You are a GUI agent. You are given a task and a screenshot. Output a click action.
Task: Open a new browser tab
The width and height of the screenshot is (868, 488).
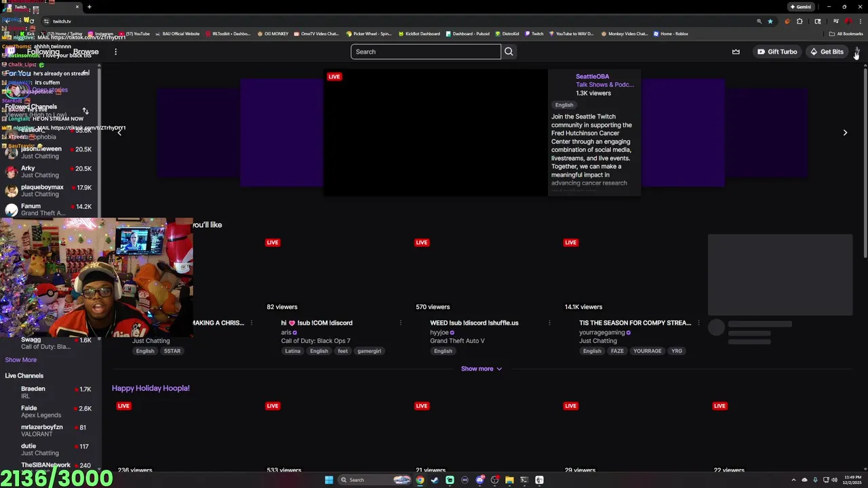pos(89,7)
